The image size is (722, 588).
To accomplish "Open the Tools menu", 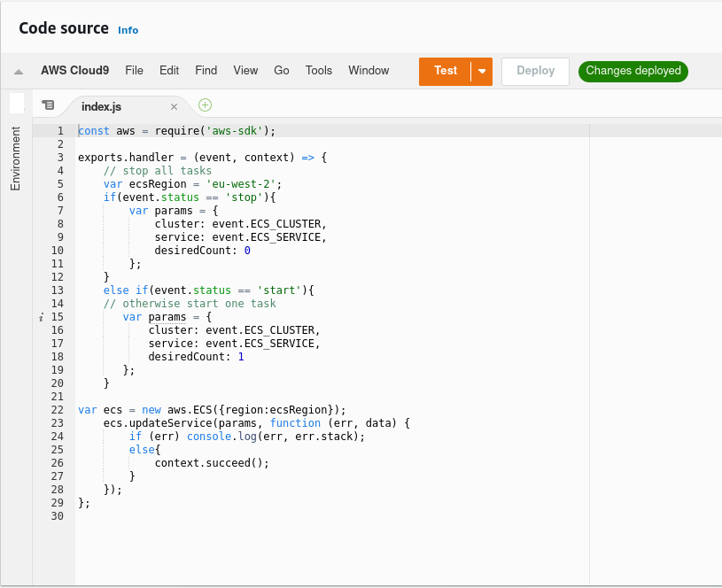I will point(319,71).
